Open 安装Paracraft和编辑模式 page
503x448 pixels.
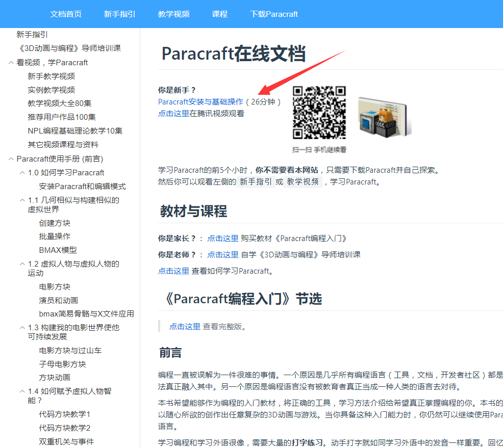pos(82,187)
